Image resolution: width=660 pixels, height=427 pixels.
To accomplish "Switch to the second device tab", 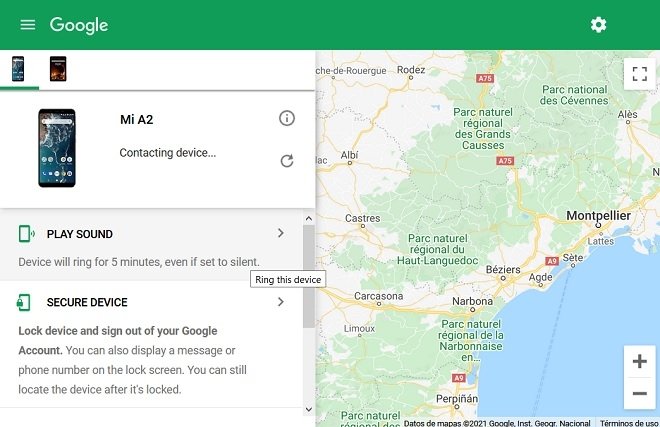I will click(x=58, y=69).
